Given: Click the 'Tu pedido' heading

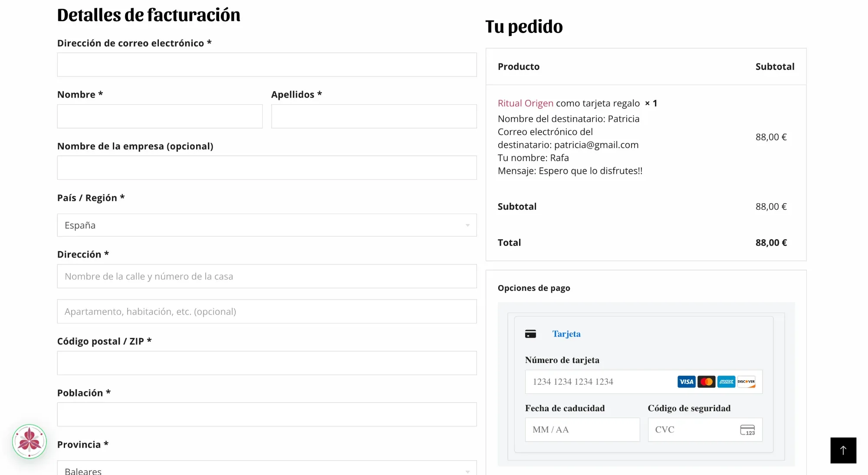Looking at the screenshot, I should (524, 26).
